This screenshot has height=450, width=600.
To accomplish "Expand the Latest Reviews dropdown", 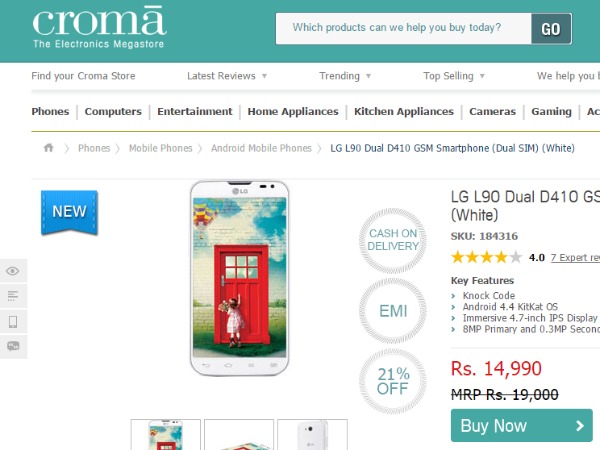I will pyautogui.click(x=227, y=76).
